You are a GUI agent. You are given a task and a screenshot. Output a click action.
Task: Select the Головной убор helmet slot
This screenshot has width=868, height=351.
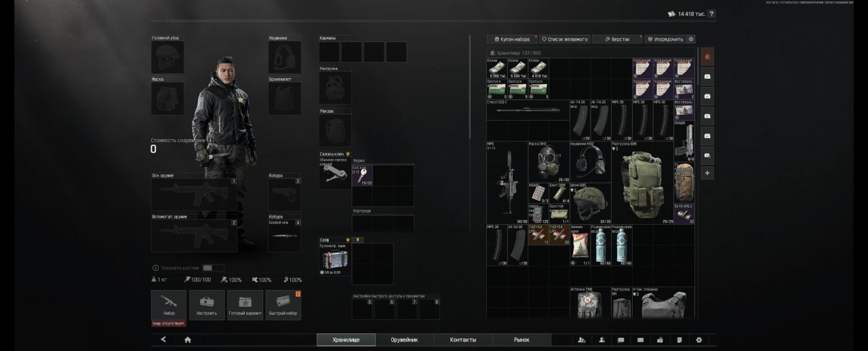(x=167, y=58)
